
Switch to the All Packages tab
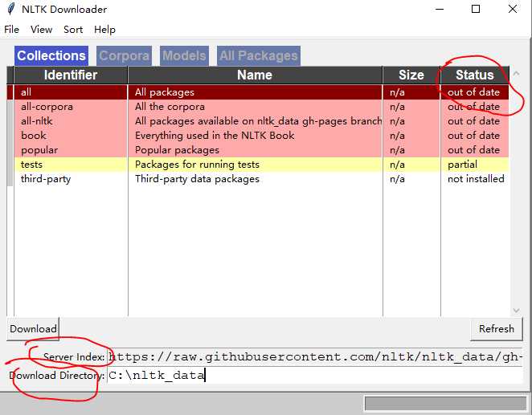point(259,56)
